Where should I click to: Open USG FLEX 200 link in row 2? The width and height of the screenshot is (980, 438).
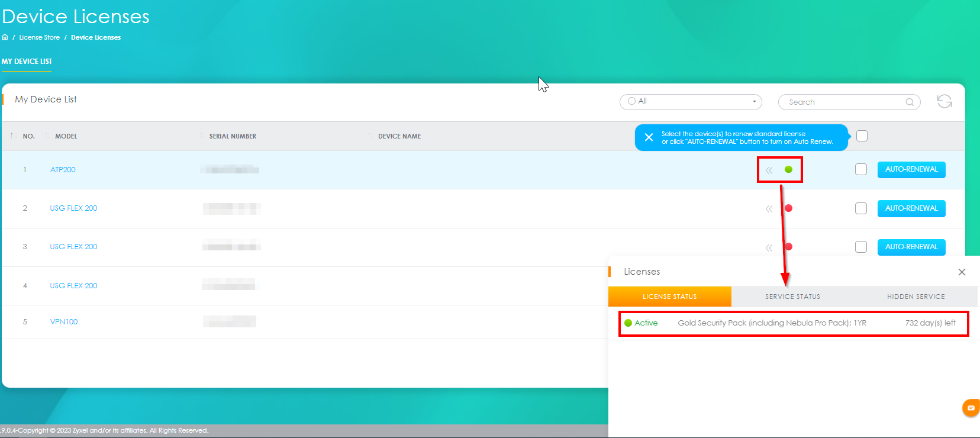click(73, 208)
